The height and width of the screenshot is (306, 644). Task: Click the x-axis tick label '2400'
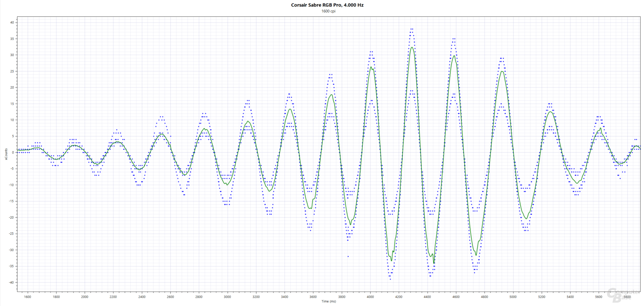click(x=142, y=297)
